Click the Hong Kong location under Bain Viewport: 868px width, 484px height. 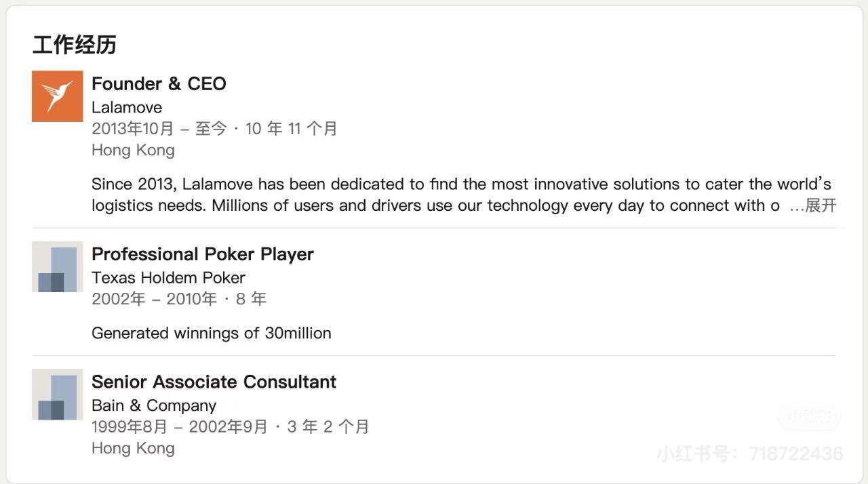click(133, 448)
